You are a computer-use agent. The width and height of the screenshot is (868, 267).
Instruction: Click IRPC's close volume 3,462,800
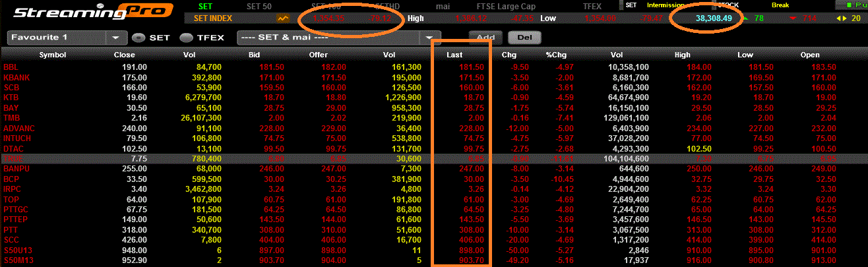[202, 189]
